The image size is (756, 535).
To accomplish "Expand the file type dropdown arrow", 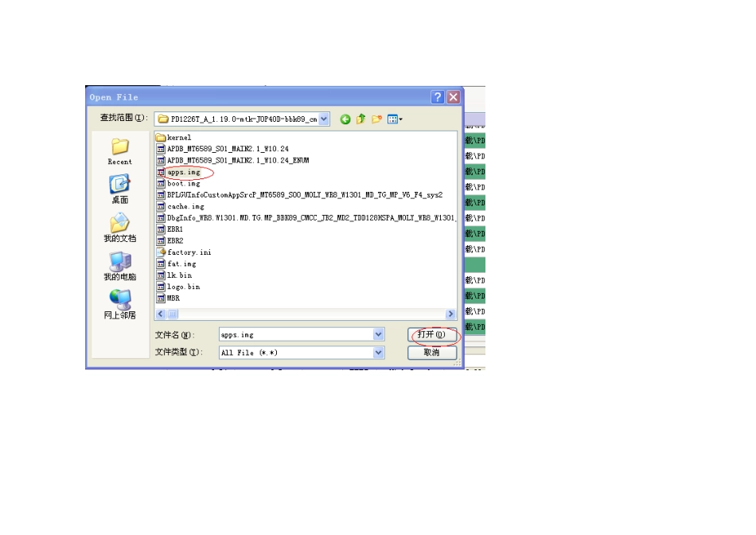I will [x=379, y=353].
